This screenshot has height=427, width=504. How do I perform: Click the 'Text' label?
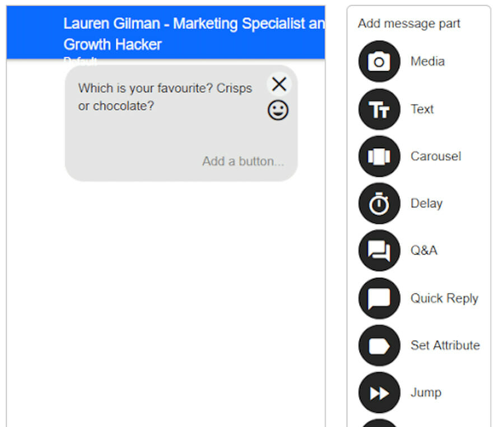tap(422, 109)
